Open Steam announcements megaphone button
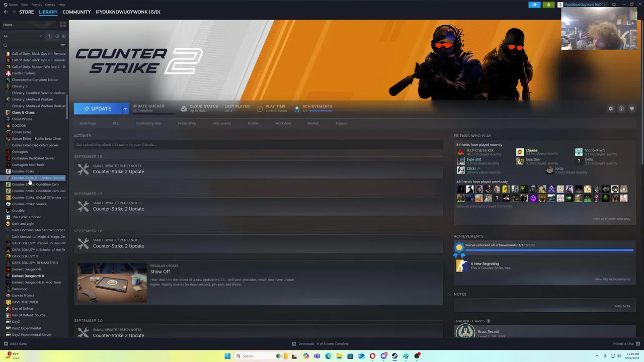The width and height of the screenshot is (644, 362). pyautogui.click(x=534, y=5)
